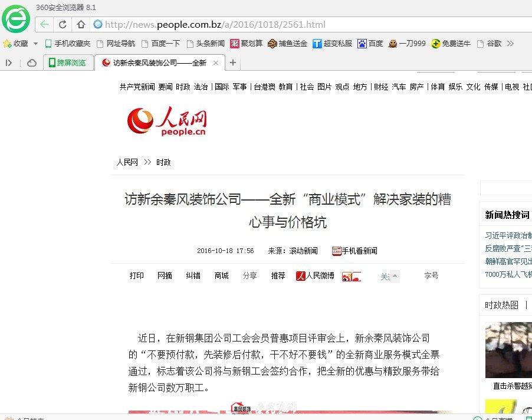532x420 pixels.
Task: Go to the browser home page icon
Action: tap(81, 25)
